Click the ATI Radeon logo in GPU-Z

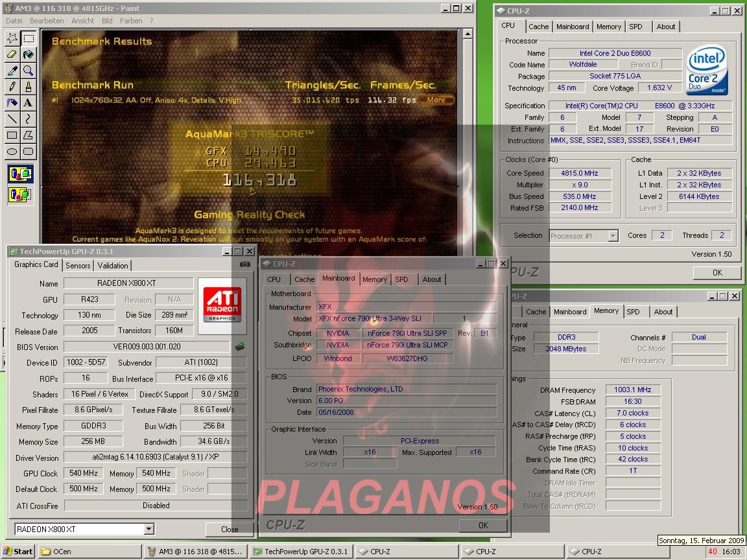[222, 305]
